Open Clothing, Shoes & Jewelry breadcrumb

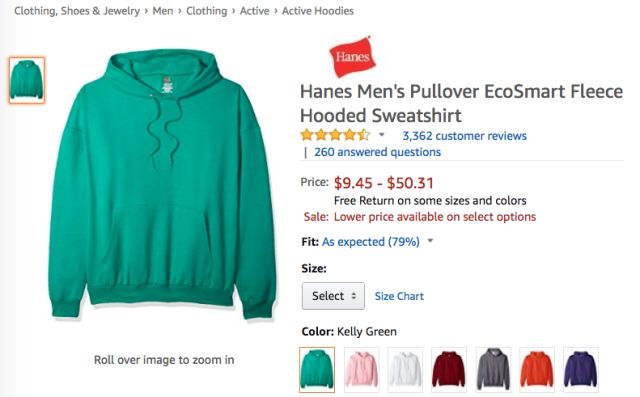pyautogui.click(x=77, y=11)
